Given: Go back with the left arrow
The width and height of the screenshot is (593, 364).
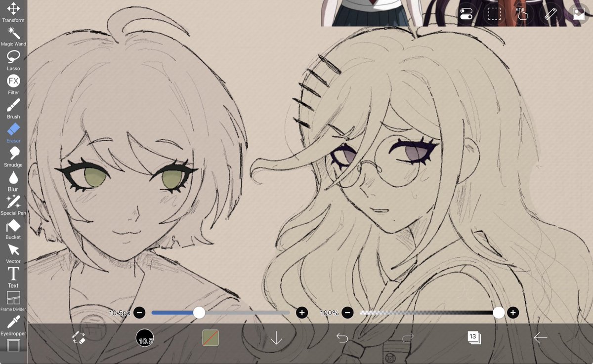Looking at the screenshot, I should point(540,338).
